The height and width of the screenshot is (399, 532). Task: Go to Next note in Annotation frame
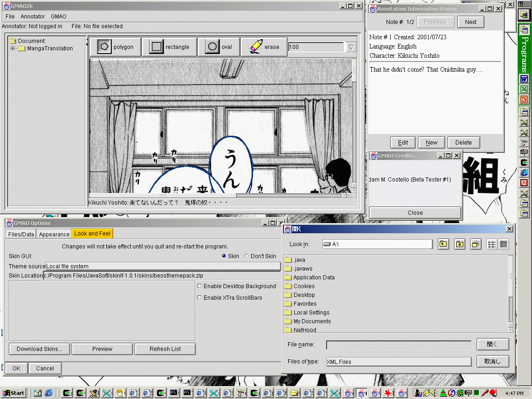471,22
